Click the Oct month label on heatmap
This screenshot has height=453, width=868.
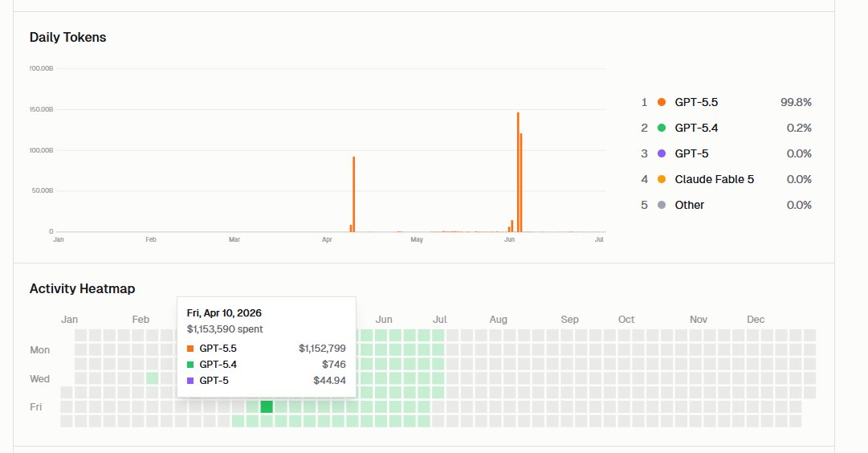tap(626, 320)
